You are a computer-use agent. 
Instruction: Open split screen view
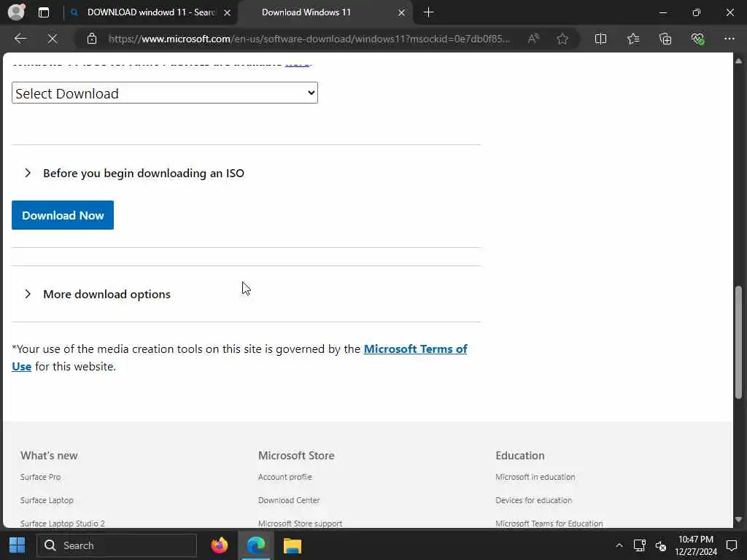[601, 39]
